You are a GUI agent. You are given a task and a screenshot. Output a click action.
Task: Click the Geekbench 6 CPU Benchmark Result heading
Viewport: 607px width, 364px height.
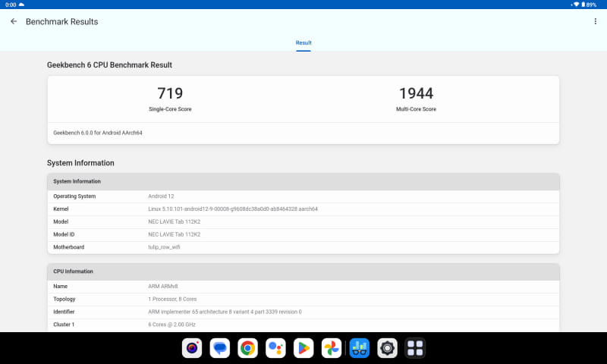pos(109,65)
